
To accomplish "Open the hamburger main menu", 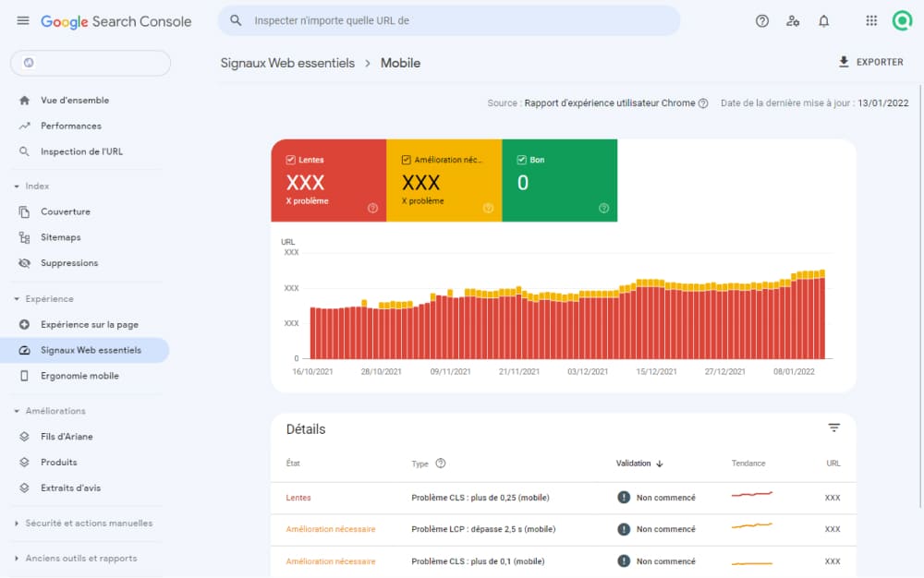I will (x=23, y=21).
